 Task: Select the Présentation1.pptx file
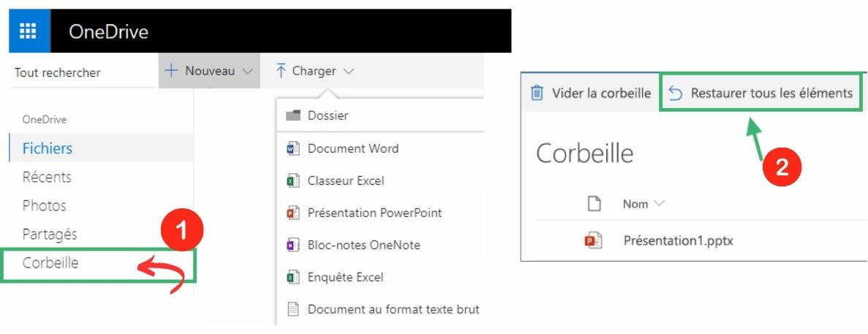point(678,240)
